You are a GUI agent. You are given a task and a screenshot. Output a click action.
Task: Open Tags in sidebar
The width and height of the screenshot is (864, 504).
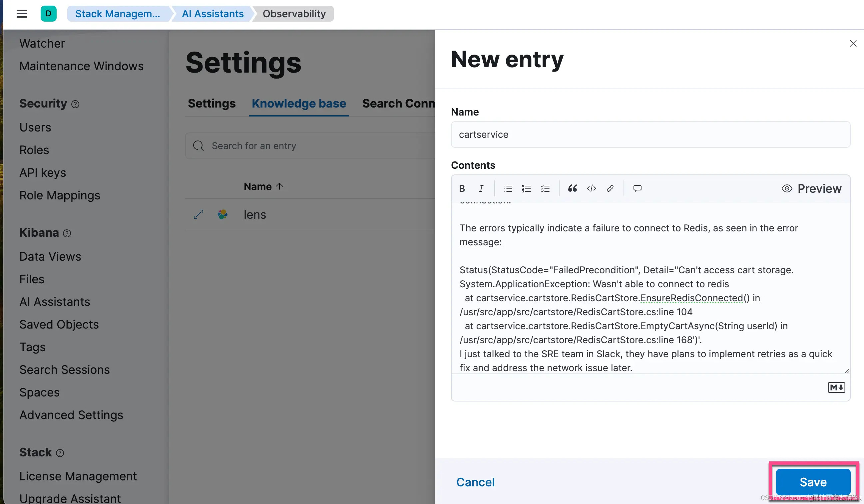[32, 347]
